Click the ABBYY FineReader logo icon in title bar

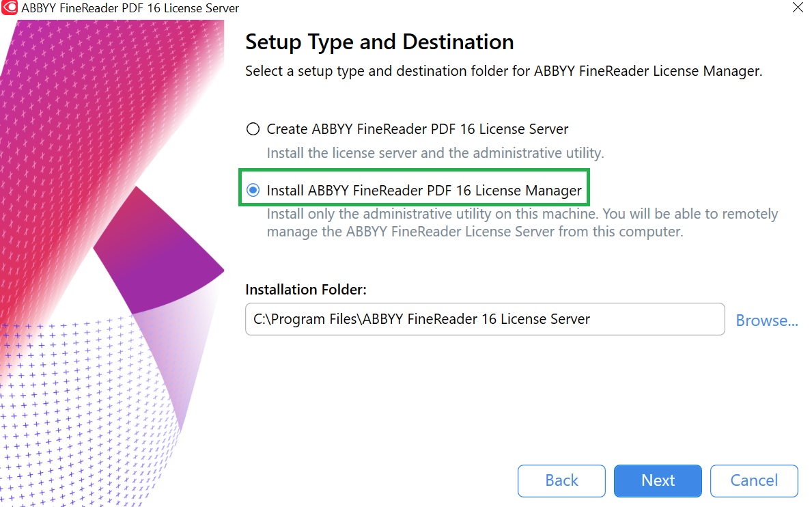(x=10, y=8)
